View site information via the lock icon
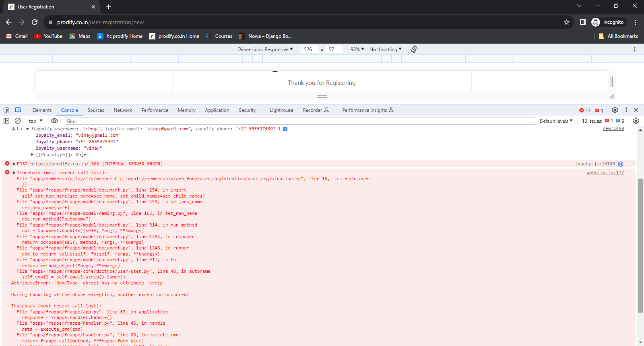 tap(51, 22)
